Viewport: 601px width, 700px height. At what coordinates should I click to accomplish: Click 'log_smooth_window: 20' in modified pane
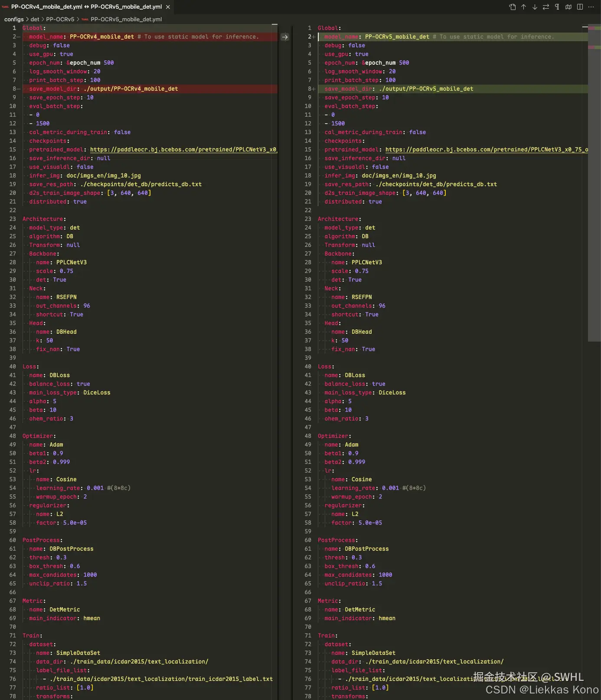(x=360, y=72)
